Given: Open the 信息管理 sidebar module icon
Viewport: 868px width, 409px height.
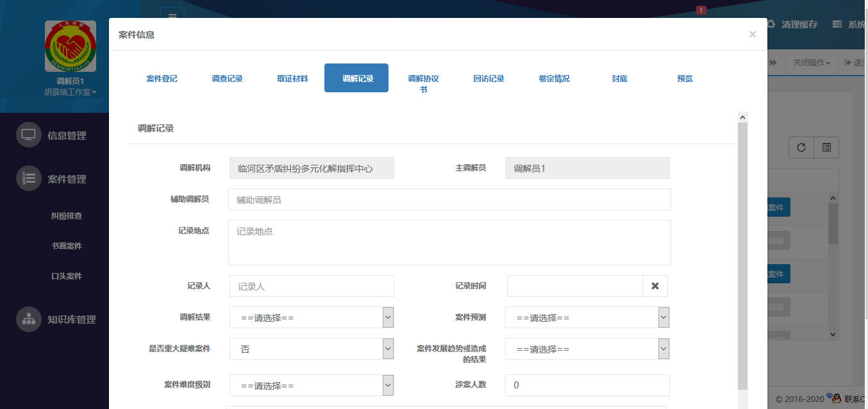Looking at the screenshot, I should pos(28,135).
